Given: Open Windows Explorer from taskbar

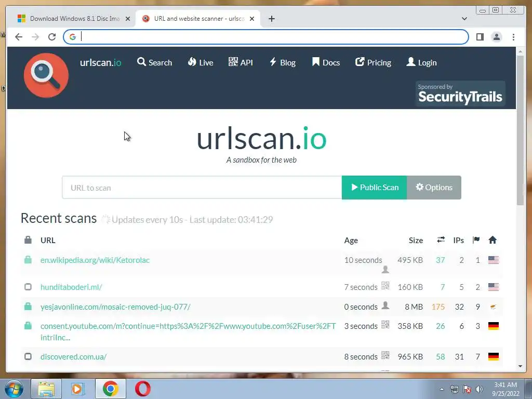Looking at the screenshot, I should [46, 389].
